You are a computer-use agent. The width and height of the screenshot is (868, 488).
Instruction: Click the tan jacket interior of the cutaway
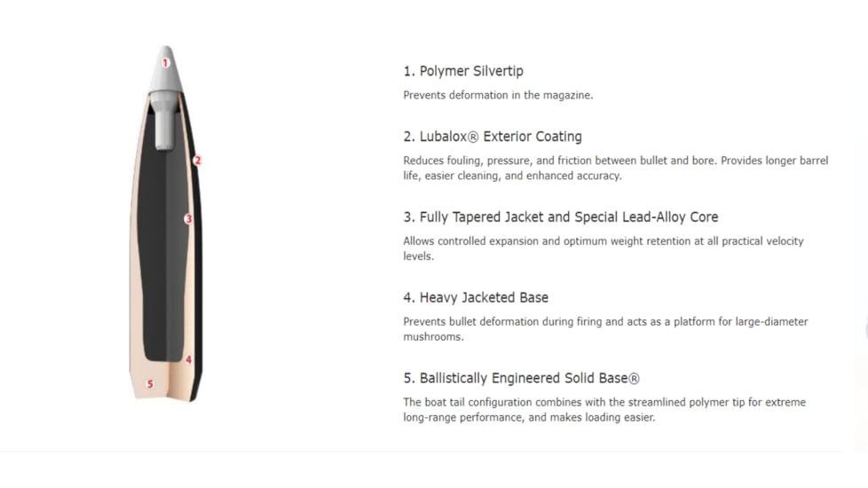click(139, 266)
